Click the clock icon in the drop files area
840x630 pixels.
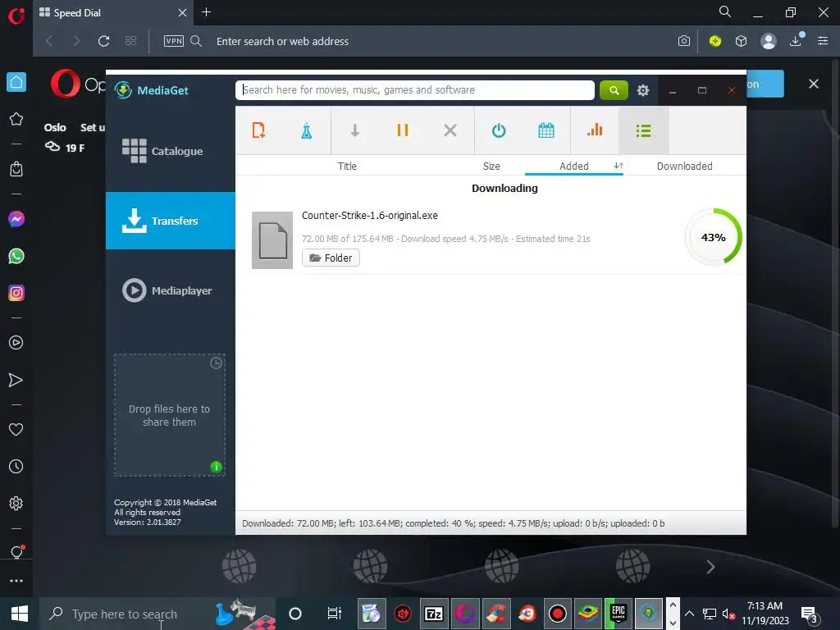[216, 363]
